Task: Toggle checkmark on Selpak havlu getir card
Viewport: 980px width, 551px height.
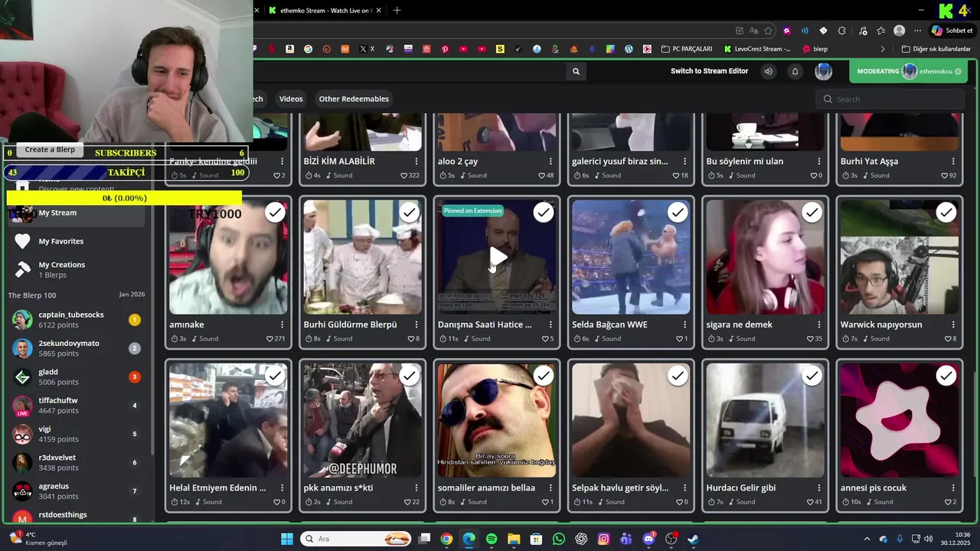Action: pyautogui.click(x=678, y=376)
